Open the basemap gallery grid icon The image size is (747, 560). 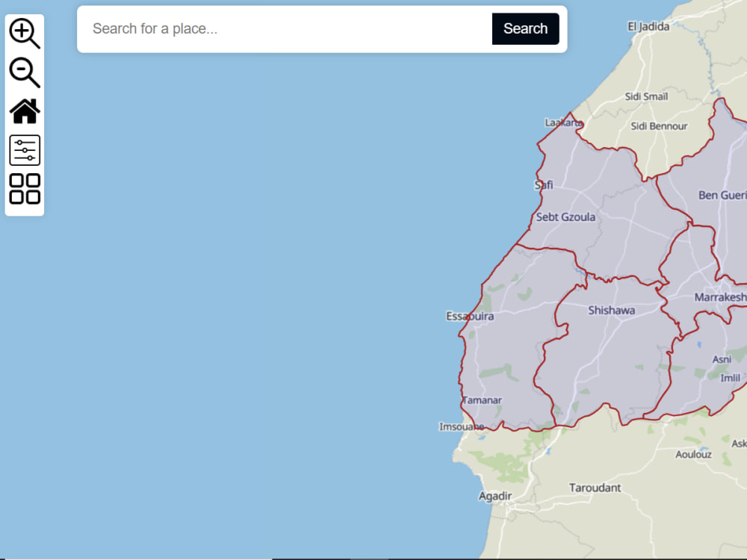[25, 188]
